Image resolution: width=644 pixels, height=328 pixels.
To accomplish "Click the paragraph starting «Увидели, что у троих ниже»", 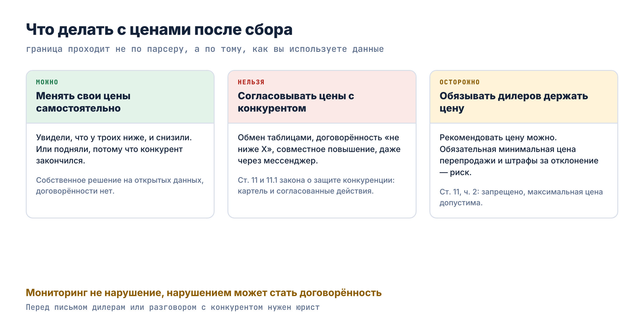I will (114, 149).
